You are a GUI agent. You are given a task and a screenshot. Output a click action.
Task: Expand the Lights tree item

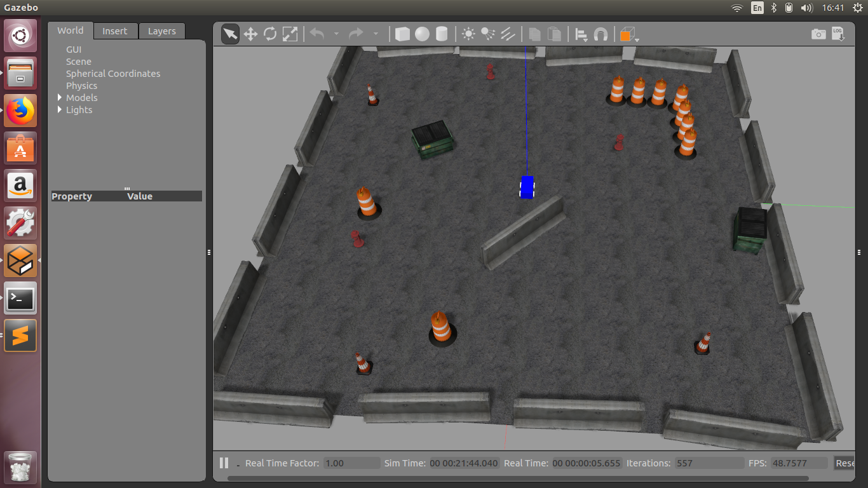(59, 109)
